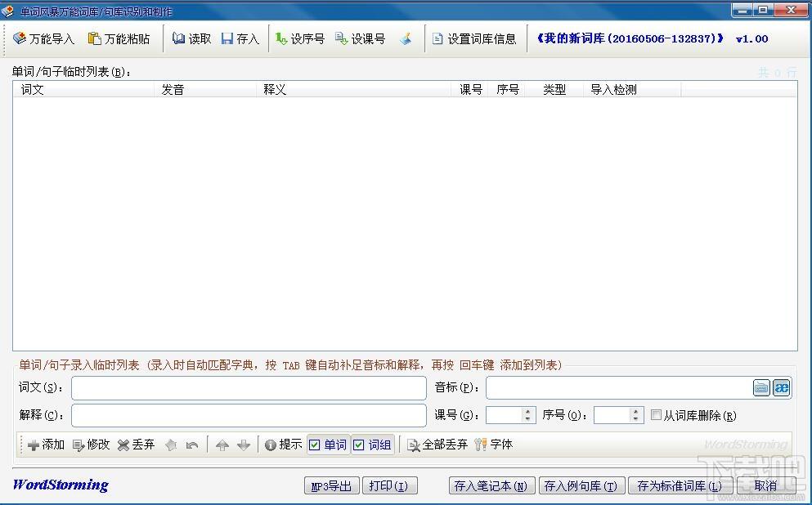812x505 pixels.
Task: Enable the 从词库删除 checkbox
Action: tap(656, 415)
